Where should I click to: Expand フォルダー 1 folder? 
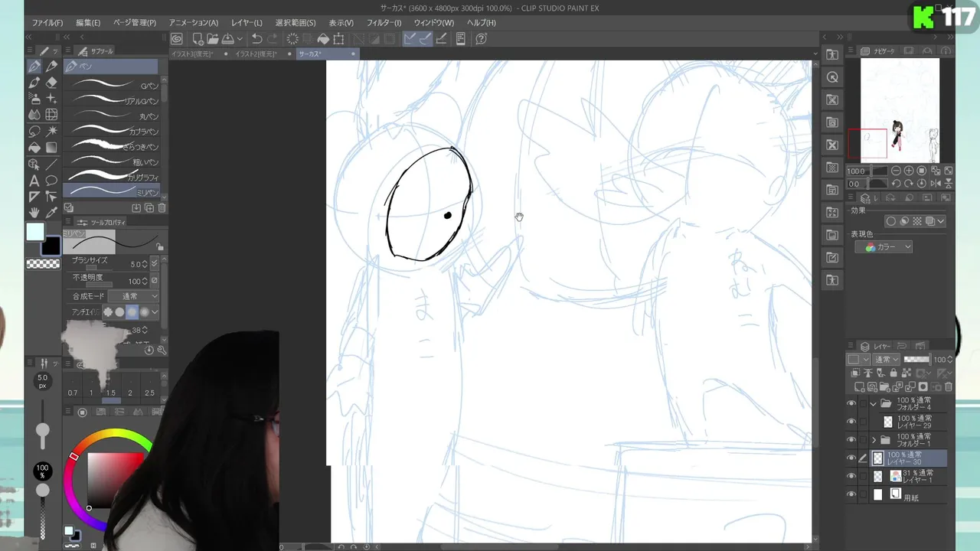pyautogui.click(x=874, y=440)
